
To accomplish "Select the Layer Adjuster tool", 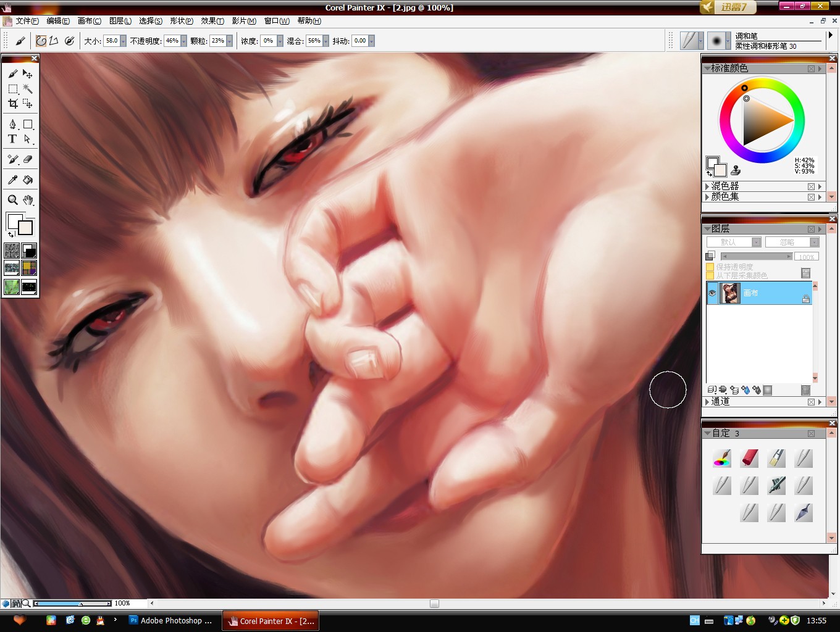I will [28, 74].
